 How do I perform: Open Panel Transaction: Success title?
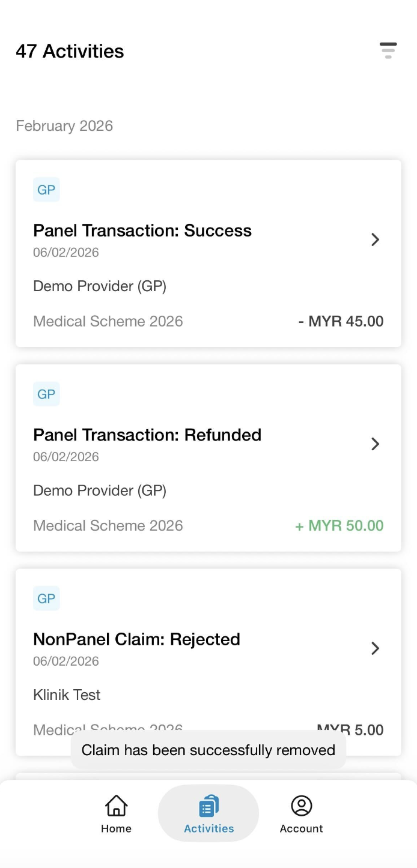pos(142,231)
